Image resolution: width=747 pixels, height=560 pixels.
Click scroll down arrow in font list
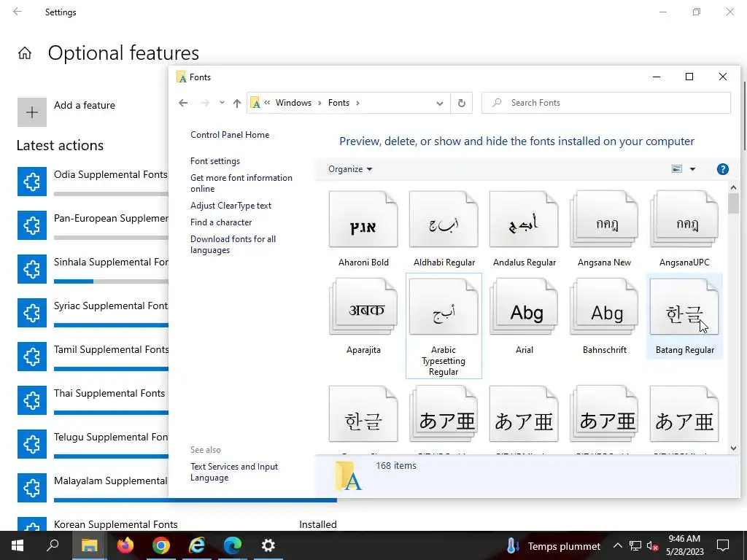(733, 448)
